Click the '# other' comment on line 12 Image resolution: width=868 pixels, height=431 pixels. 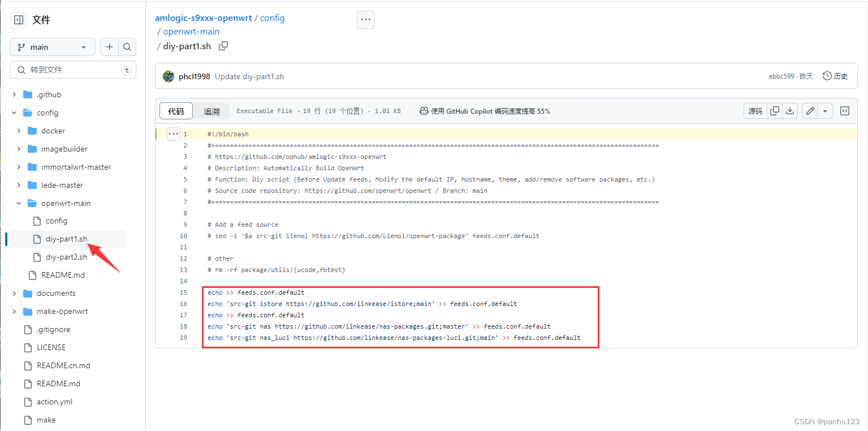221,258
